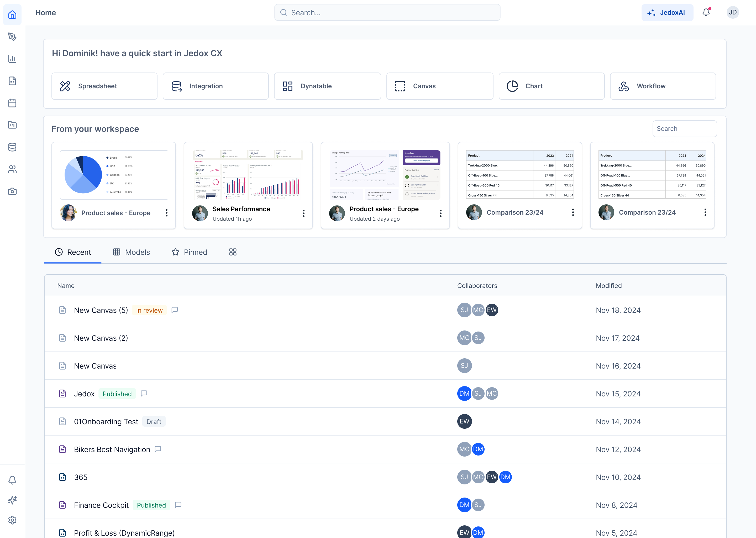Sort by the Modified column header
Screen dimensions: 756x538
pyautogui.click(x=609, y=286)
